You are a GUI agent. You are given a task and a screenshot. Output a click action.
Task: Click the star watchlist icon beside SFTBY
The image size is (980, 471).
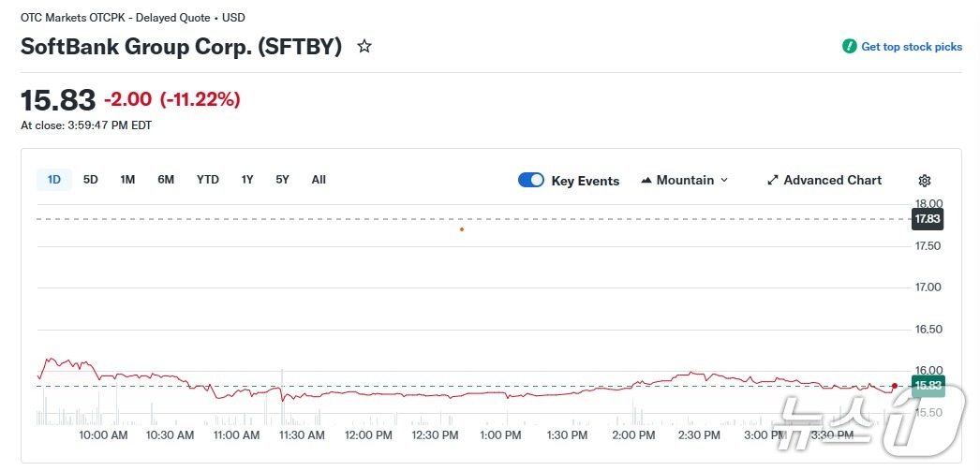click(x=364, y=46)
